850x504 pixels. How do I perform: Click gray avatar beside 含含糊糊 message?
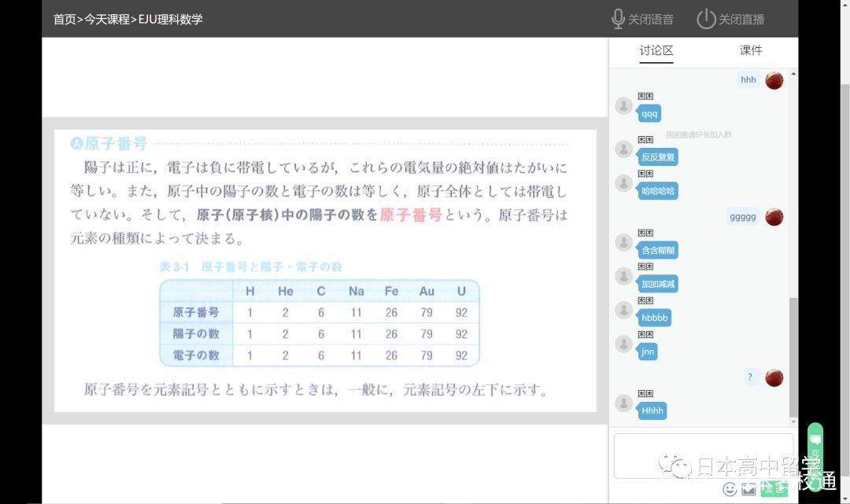tap(624, 242)
